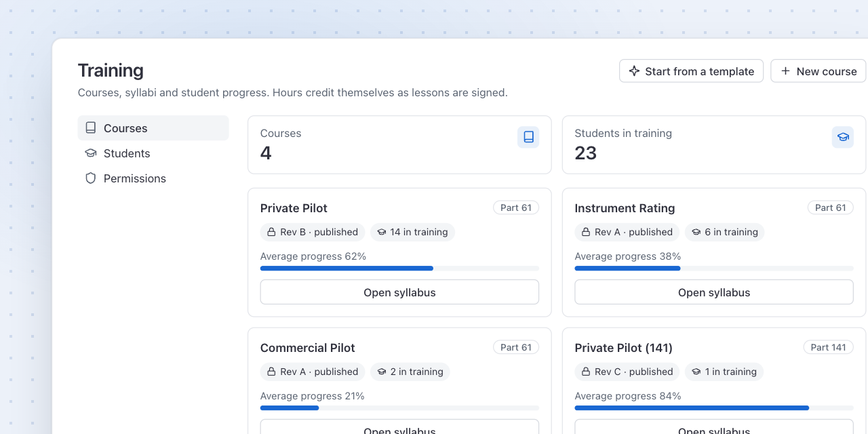Click the lock icon on Instrument Rating Rev A
The width and height of the screenshot is (868, 434).
point(586,232)
